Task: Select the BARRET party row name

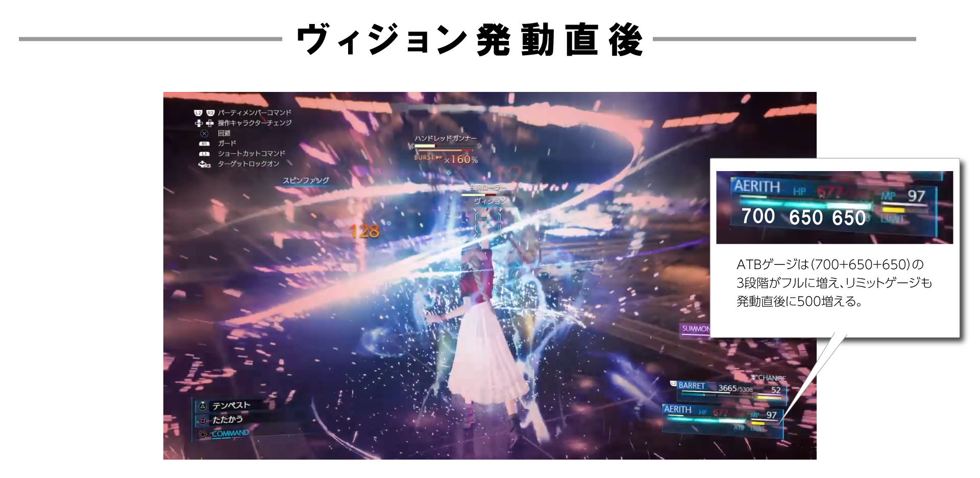Action: (x=692, y=386)
